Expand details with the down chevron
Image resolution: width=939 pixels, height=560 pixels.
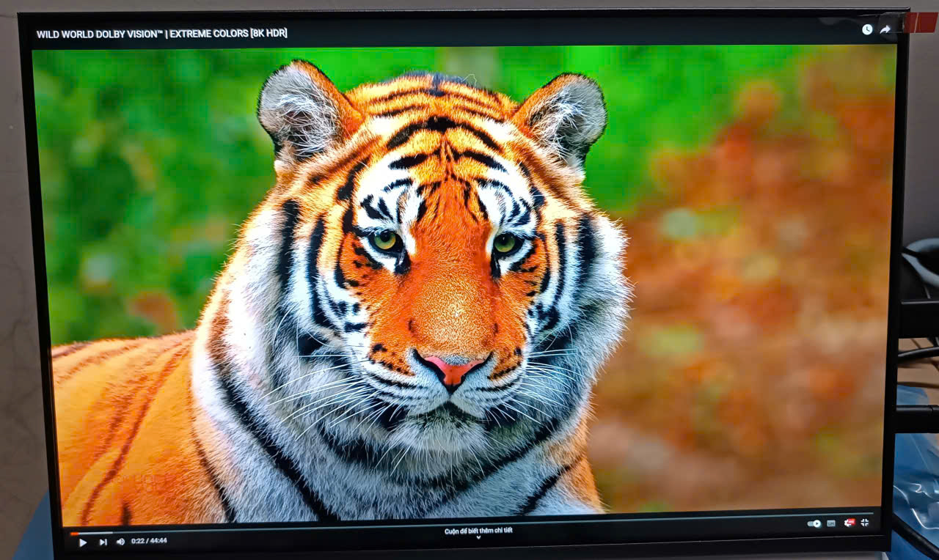[x=478, y=538]
